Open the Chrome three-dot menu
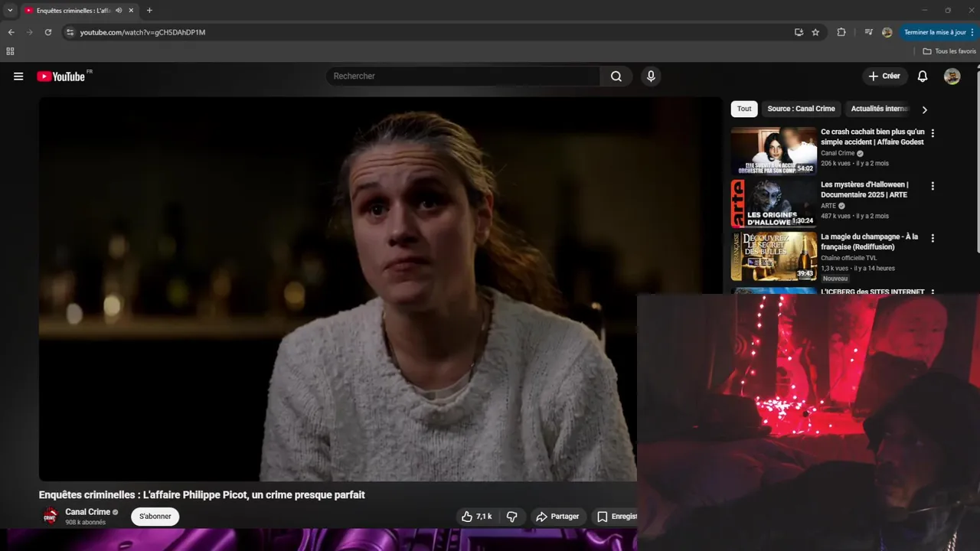980x551 pixels. tap(972, 32)
